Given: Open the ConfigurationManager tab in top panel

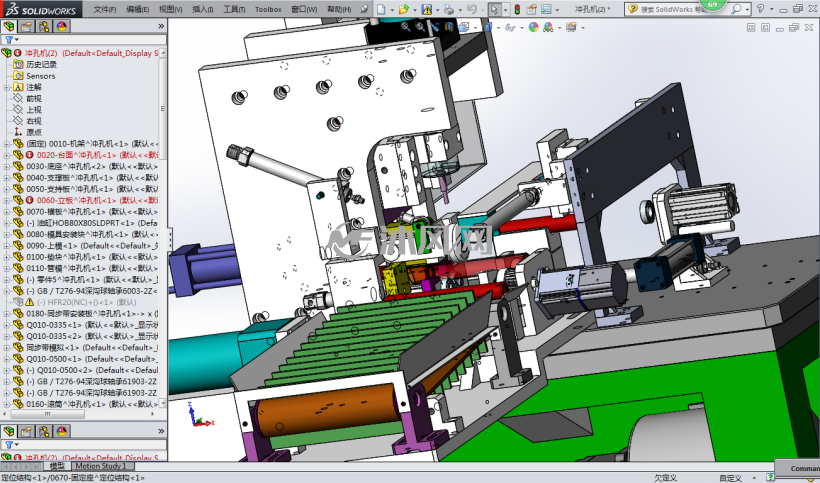Looking at the screenshot, I should coord(44,26).
